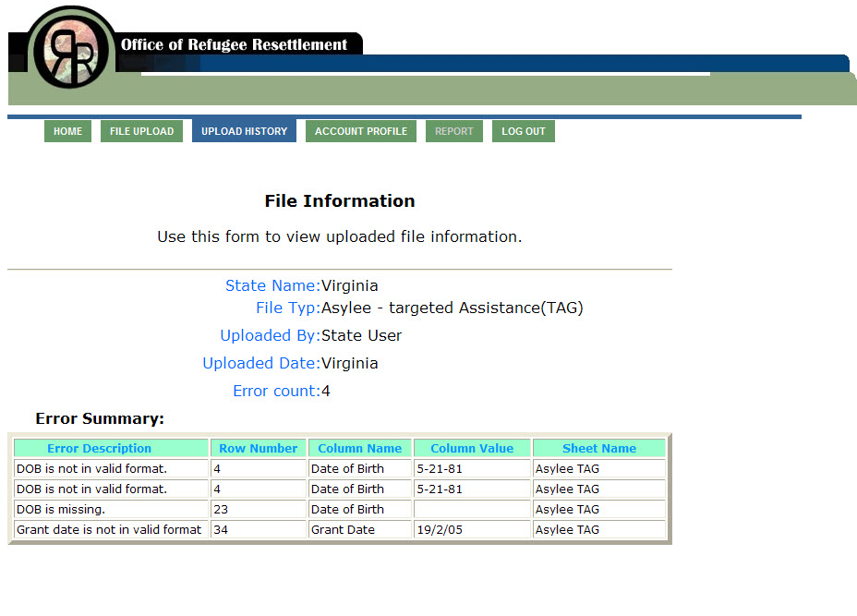Click the Error Summary heading
Screen dimensions: 857x616
(x=100, y=418)
